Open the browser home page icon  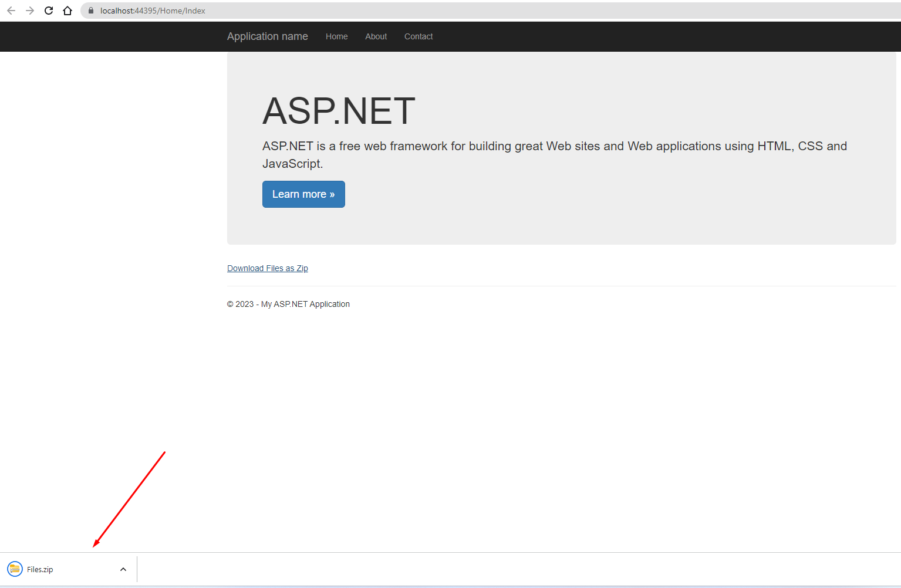click(x=68, y=11)
